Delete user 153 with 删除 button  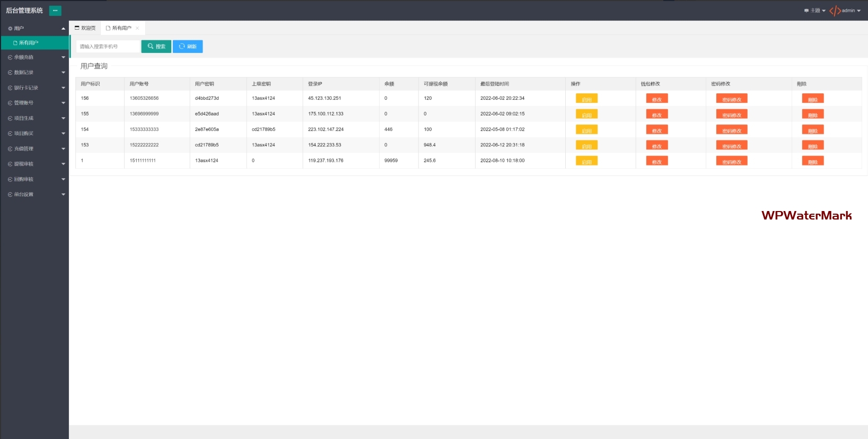tap(812, 145)
